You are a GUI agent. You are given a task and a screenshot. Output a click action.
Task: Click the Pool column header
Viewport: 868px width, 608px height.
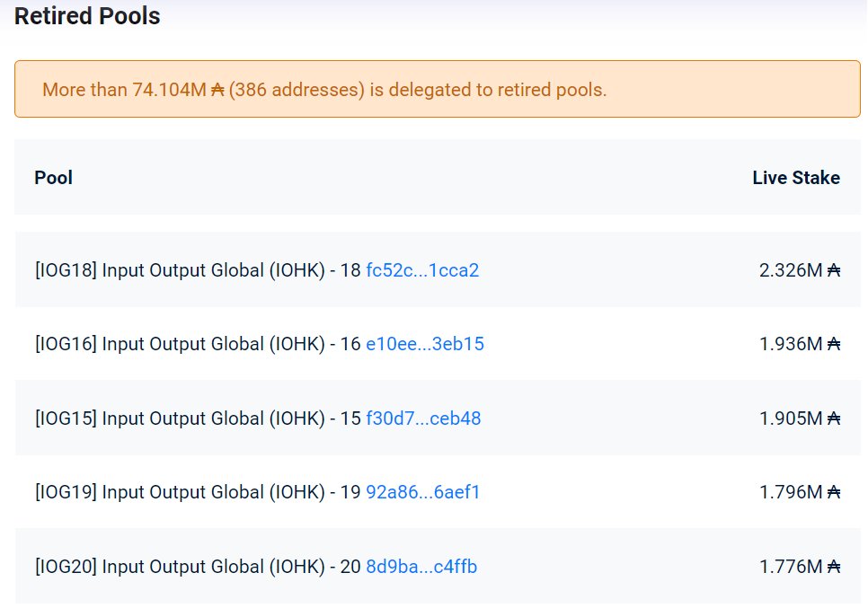tap(54, 178)
